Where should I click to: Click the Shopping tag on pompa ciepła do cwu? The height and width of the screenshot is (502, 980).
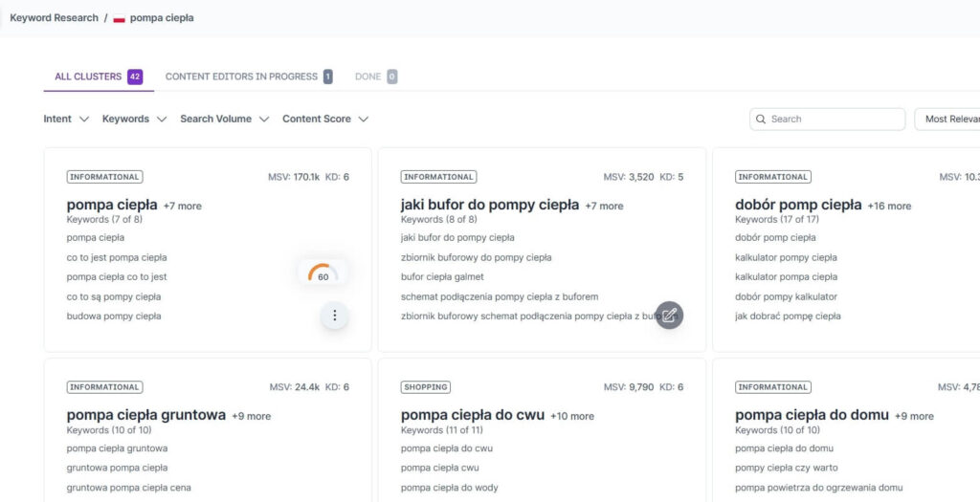click(x=425, y=387)
